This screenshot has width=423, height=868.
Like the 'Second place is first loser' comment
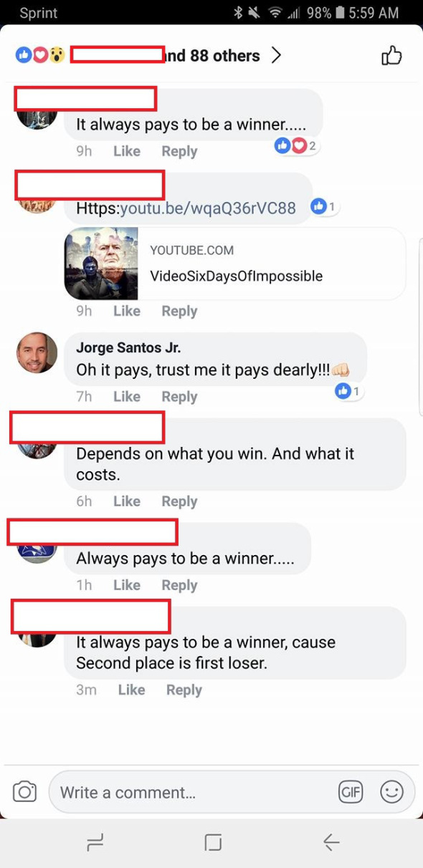pos(131,690)
